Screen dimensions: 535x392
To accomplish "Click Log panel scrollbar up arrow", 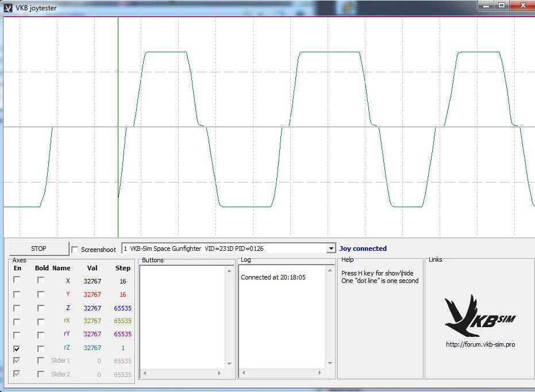I will (330, 270).
